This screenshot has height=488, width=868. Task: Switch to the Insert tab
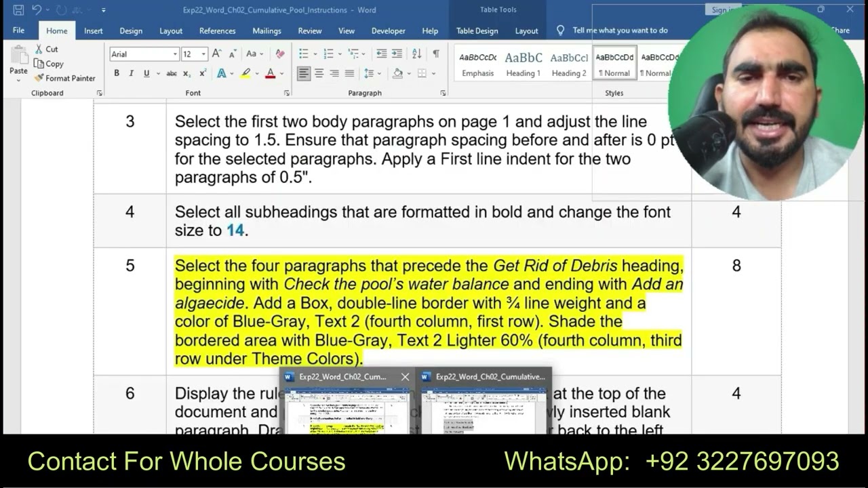click(x=94, y=30)
